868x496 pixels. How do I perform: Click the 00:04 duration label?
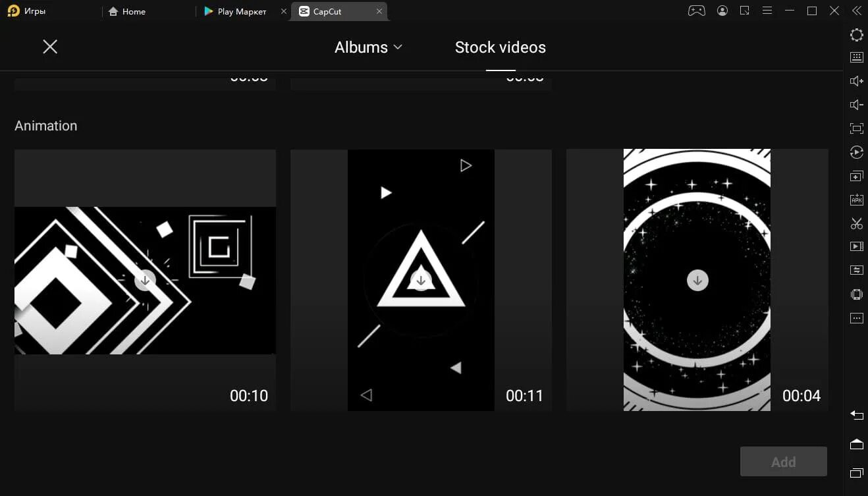[801, 396]
